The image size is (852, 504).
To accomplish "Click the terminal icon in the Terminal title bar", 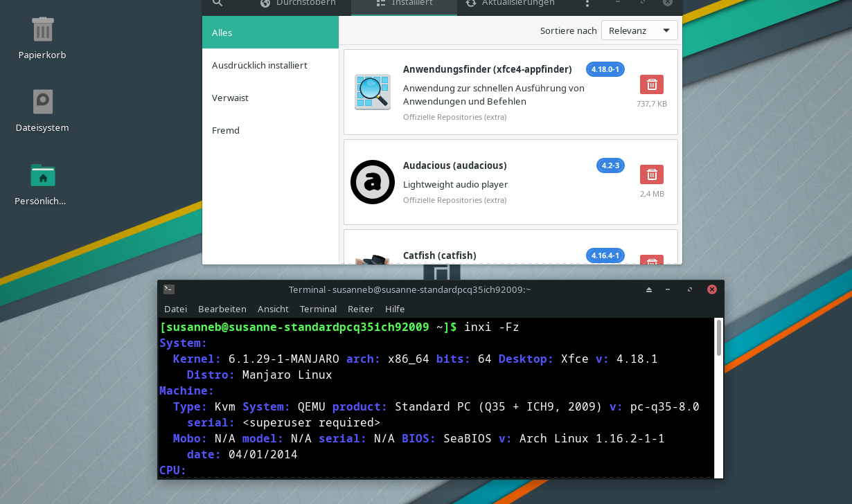I will point(169,289).
